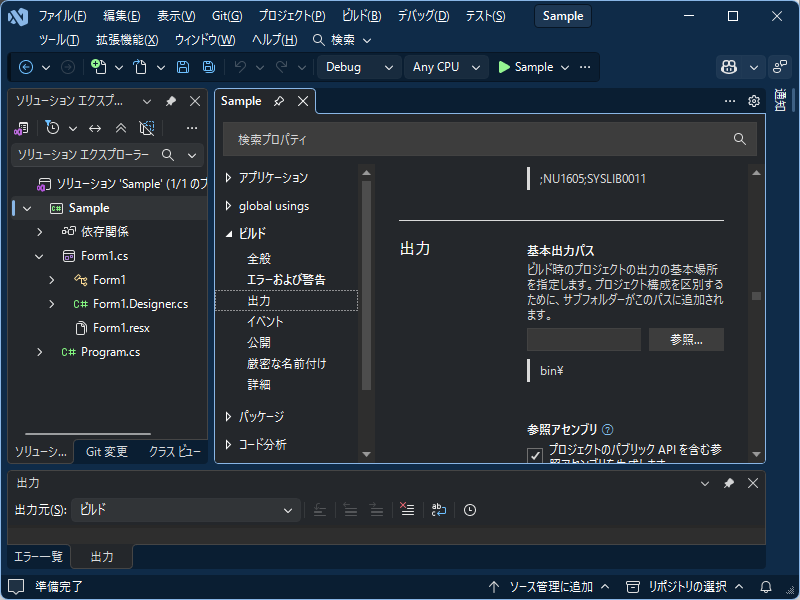Click the status bar feedback square icon
This screenshot has height=600, width=800.
[16, 587]
